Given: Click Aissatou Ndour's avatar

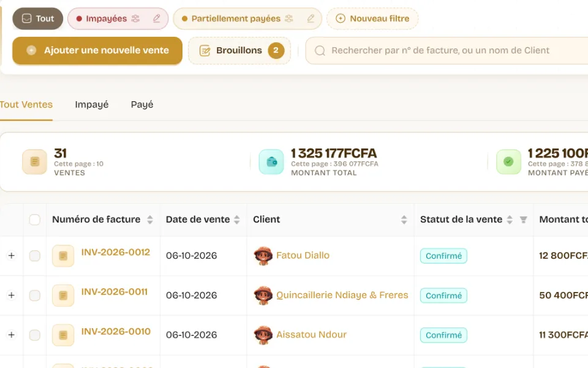Looking at the screenshot, I should (x=263, y=335).
